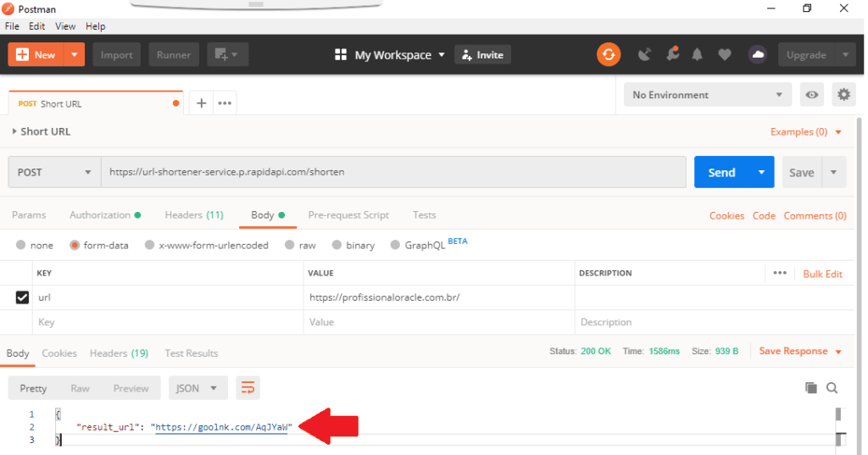This screenshot has width=868, height=455.
Task: Switch to the Params tab
Action: [x=29, y=214]
